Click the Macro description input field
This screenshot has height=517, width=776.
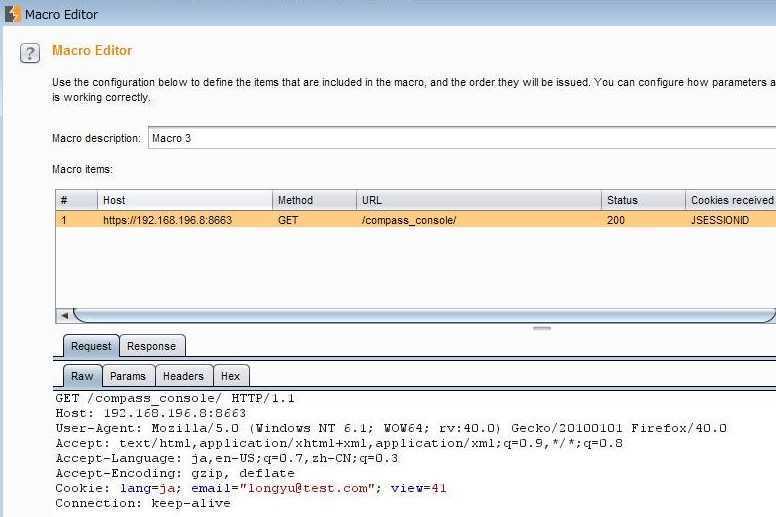click(462, 138)
